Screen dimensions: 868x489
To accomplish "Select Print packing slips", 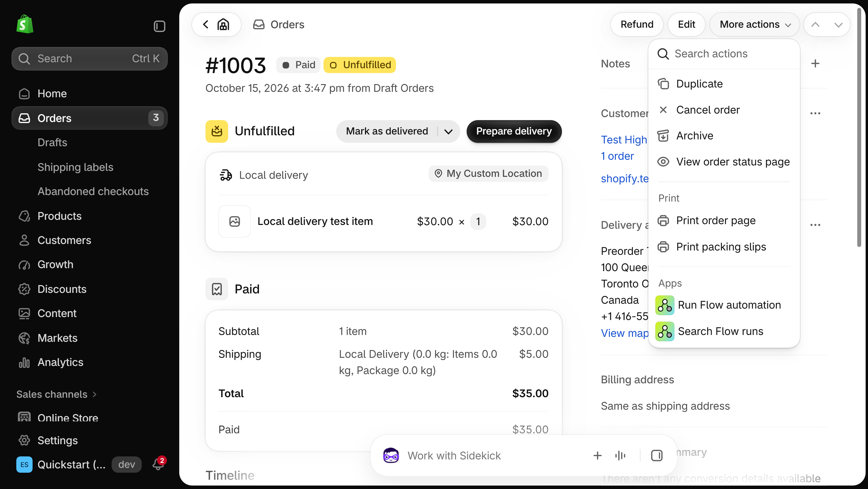I will 724,247.
